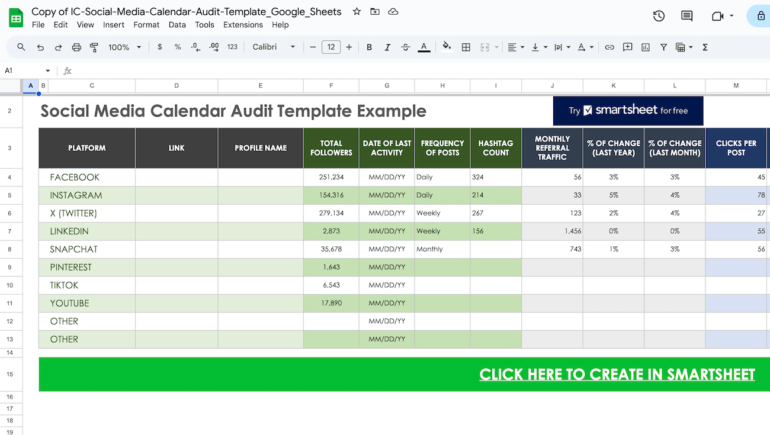Screen dimensions: 770x435
Task: Print the spreadsheet
Action: [76, 47]
